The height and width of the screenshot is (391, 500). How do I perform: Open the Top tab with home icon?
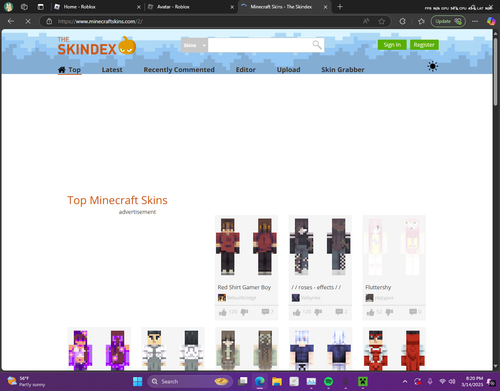[69, 70]
